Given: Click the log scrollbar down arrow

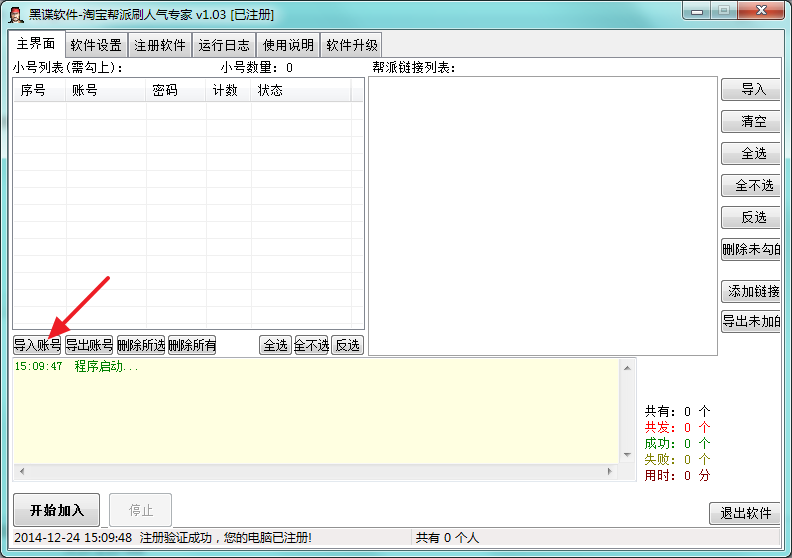Looking at the screenshot, I should click(x=627, y=455).
